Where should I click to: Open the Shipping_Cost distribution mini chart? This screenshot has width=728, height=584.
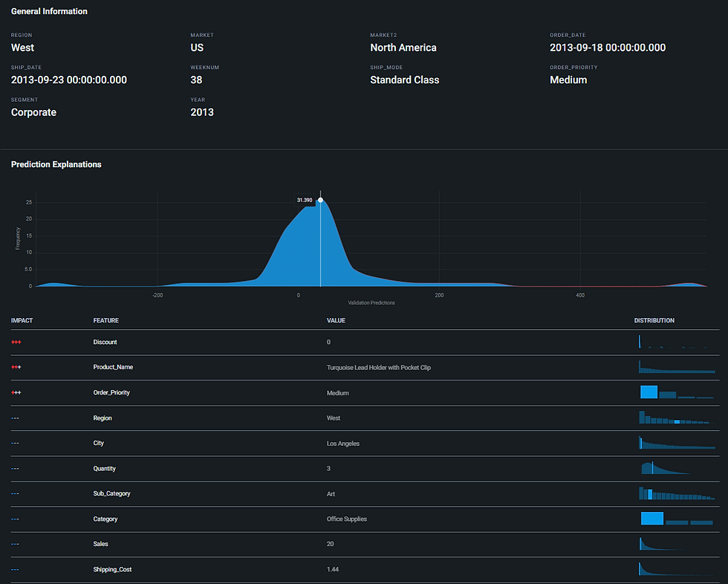point(677,568)
